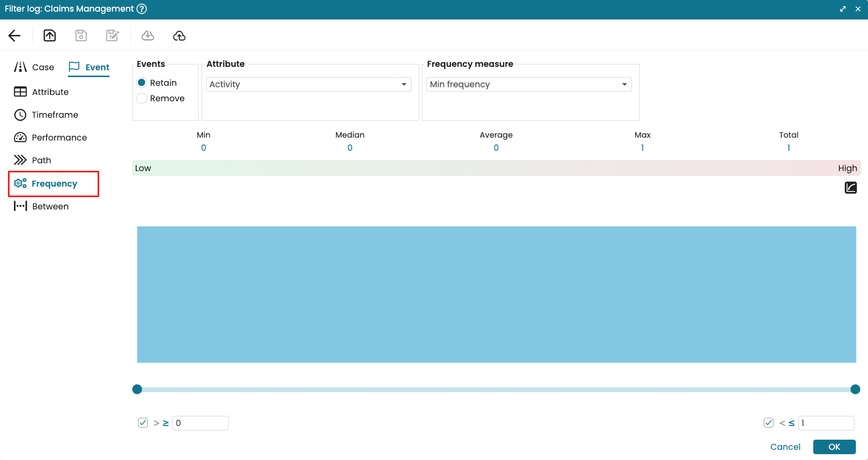The image size is (868, 460).
Task: Click the cloud upload icon
Action: (179, 35)
